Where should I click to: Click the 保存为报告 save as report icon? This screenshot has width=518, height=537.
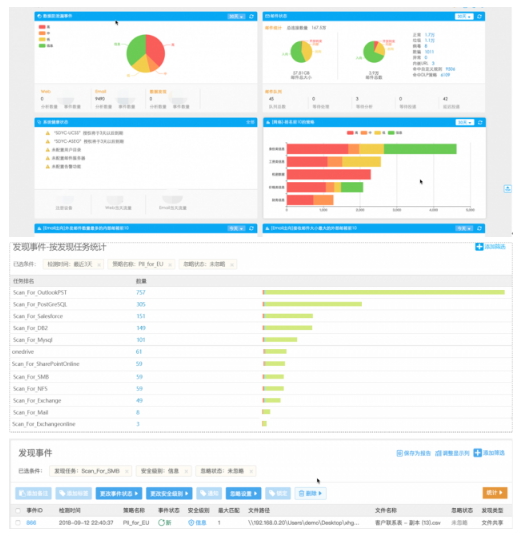tap(399, 453)
